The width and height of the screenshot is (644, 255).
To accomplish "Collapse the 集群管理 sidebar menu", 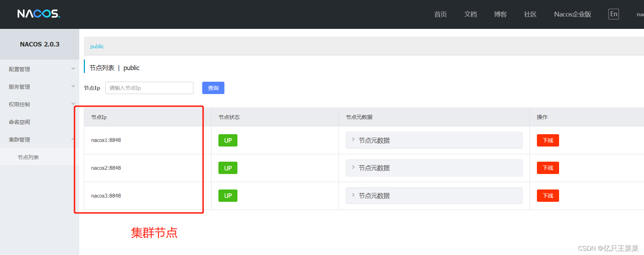I will (39, 139).
